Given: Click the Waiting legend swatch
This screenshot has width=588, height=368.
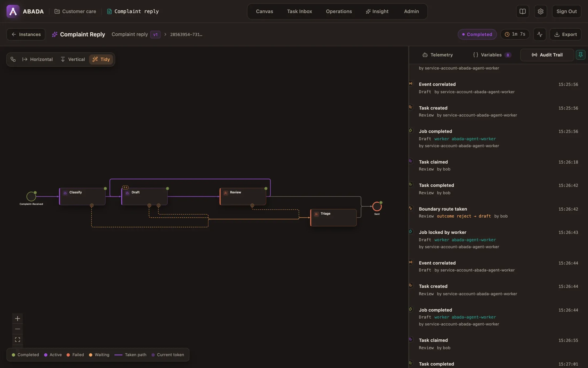Looking at the screenshot, I should click(x=91, y=355).
